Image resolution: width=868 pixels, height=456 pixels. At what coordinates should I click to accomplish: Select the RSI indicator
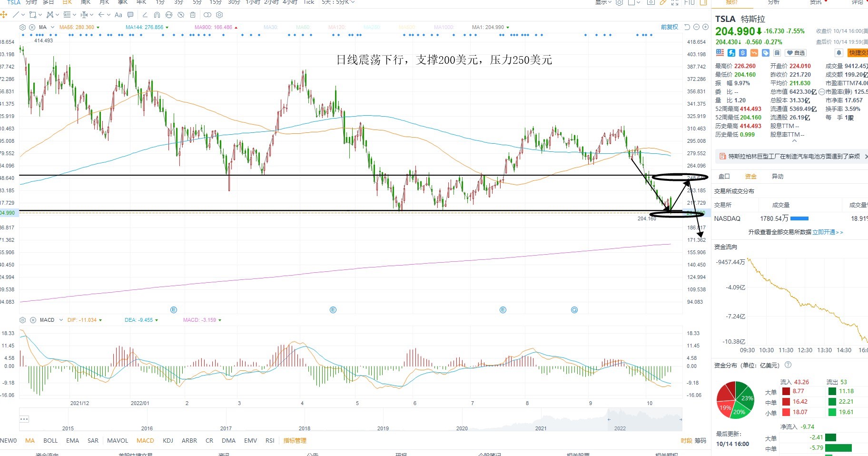[270, 441]
